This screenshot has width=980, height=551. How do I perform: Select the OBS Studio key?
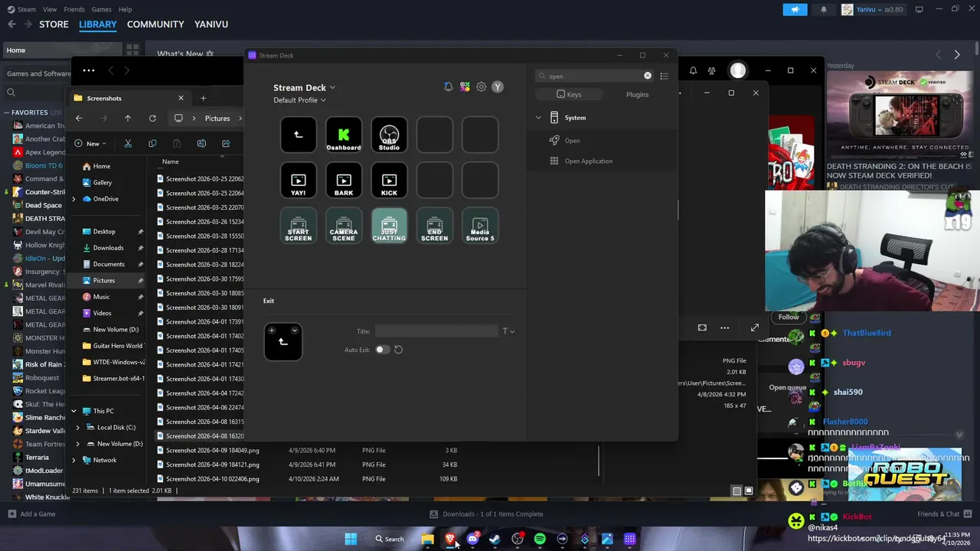389,135
